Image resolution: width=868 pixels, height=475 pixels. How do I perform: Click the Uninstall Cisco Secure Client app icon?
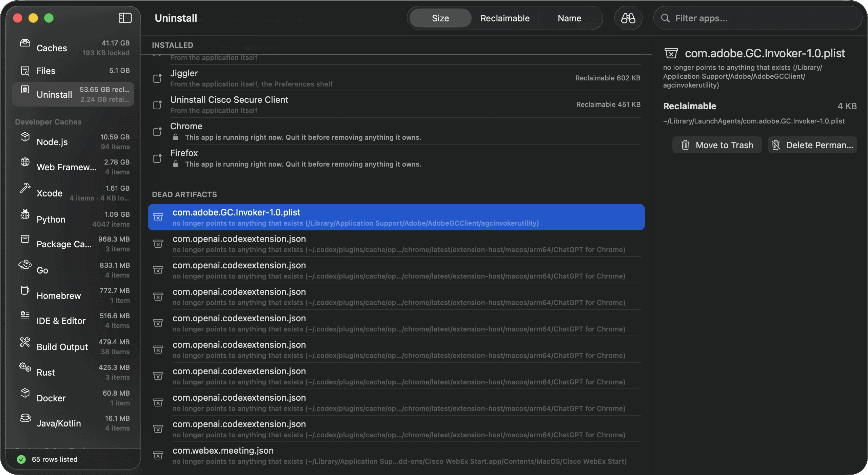(157, 104)
